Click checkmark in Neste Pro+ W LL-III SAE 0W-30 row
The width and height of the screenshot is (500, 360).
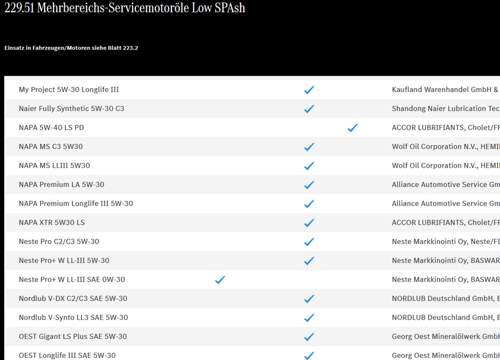tap(220, 280)
